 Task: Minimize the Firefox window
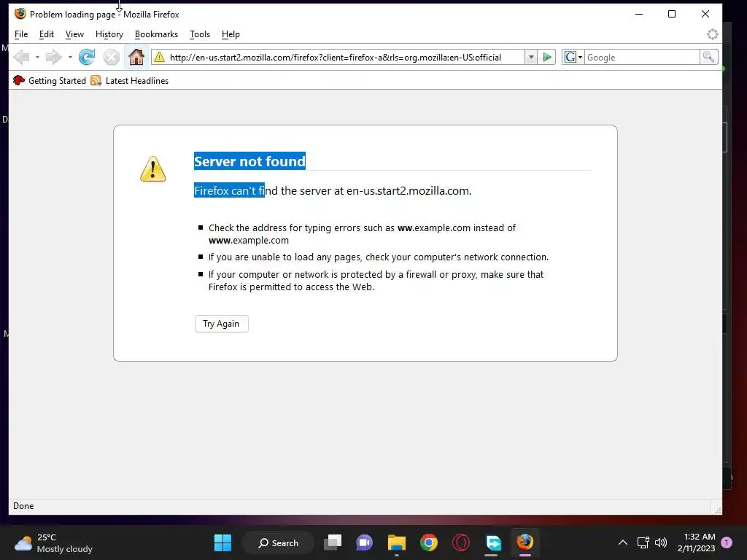pyautogui.click(x=639, y=14)
